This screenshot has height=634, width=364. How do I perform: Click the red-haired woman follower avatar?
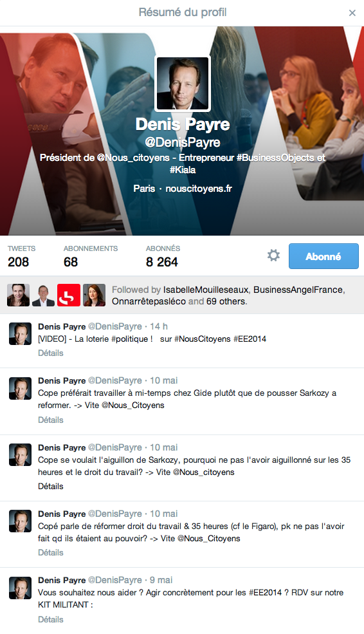94,295
